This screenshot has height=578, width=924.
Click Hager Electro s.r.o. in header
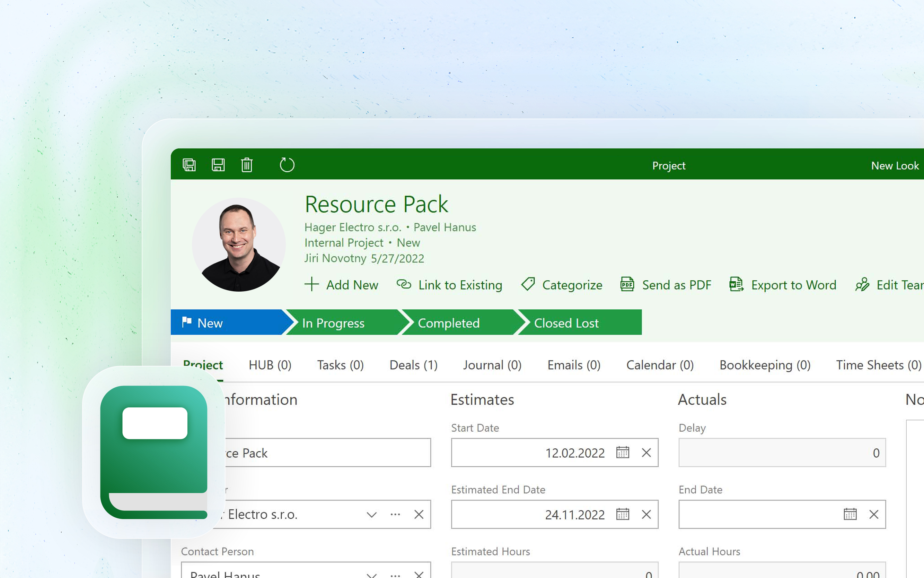point(353,227)
